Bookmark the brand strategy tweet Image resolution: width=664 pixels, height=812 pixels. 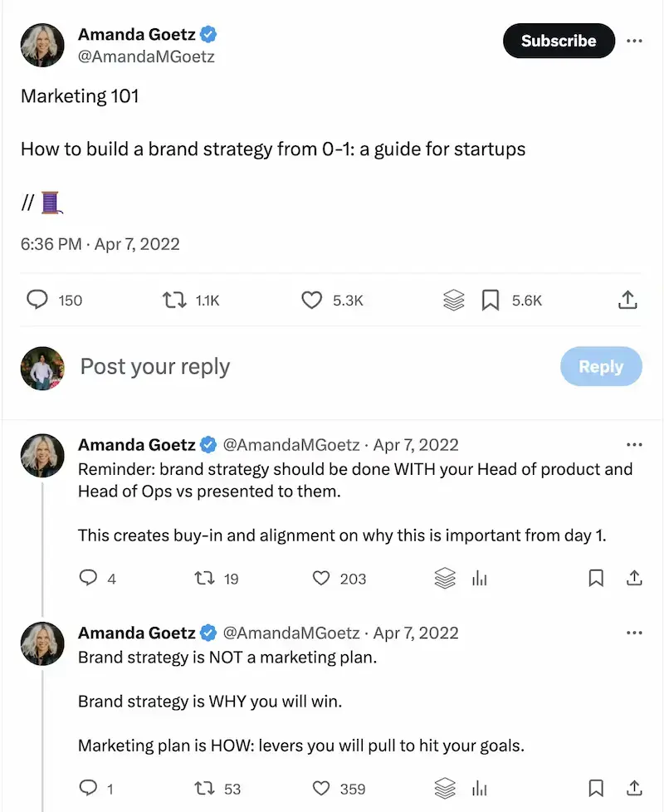click(x=490, y=300)
